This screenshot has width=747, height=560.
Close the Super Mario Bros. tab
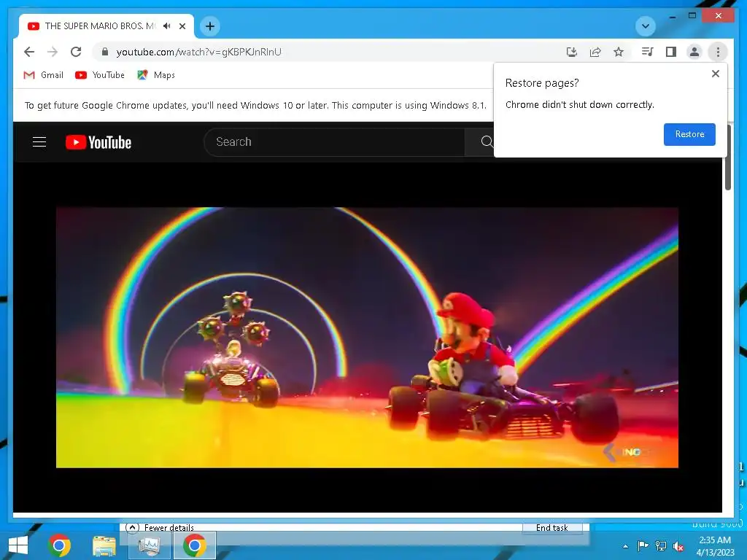point(182,26)
